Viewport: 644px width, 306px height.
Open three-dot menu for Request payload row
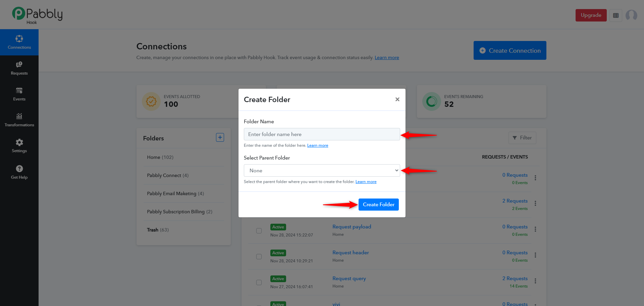click(535, 229)
